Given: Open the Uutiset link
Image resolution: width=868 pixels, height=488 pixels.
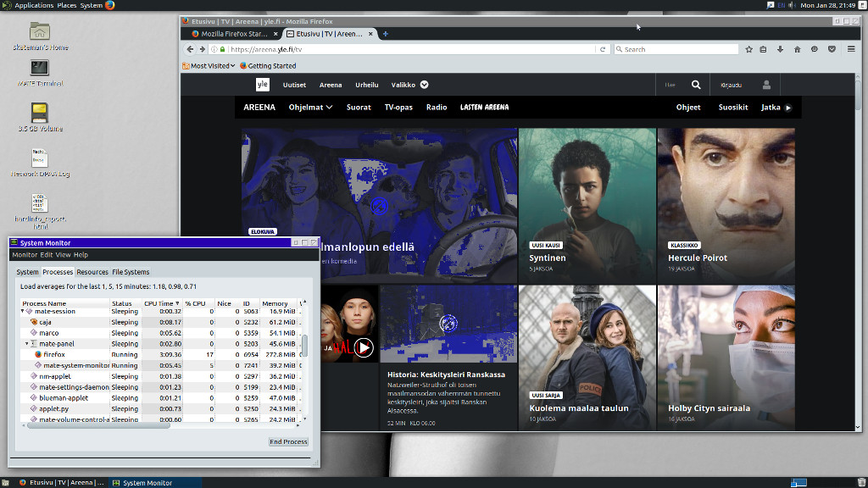Looking at the screenshot, I should click(x=294, y=85).
